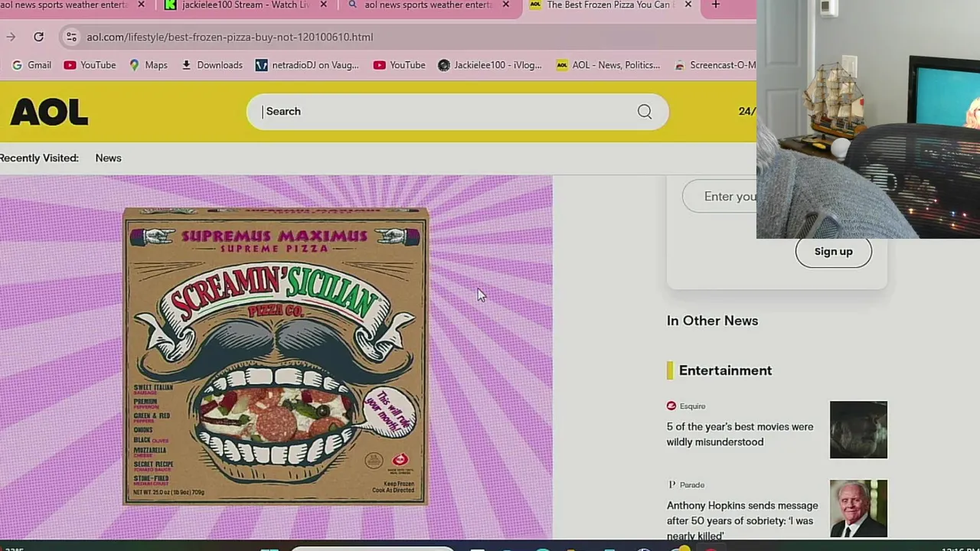Open the Gmail bookmark
This screenshot has width=980, height=551.
click(31, 65)
